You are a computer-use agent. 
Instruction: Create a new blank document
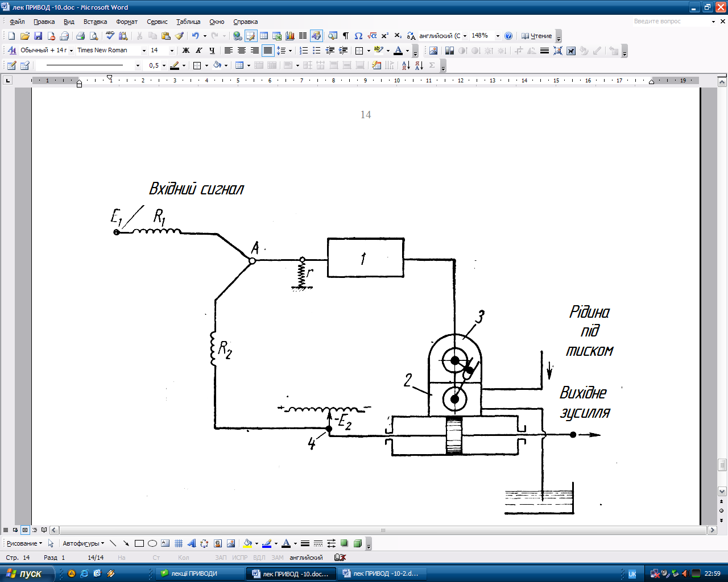[11, 36]
